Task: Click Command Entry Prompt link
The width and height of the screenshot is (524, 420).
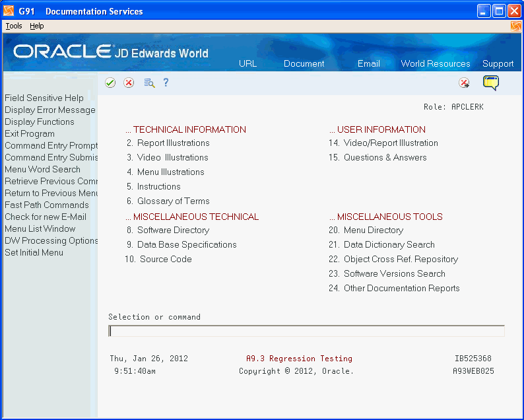Action: (x=51, y=145)
